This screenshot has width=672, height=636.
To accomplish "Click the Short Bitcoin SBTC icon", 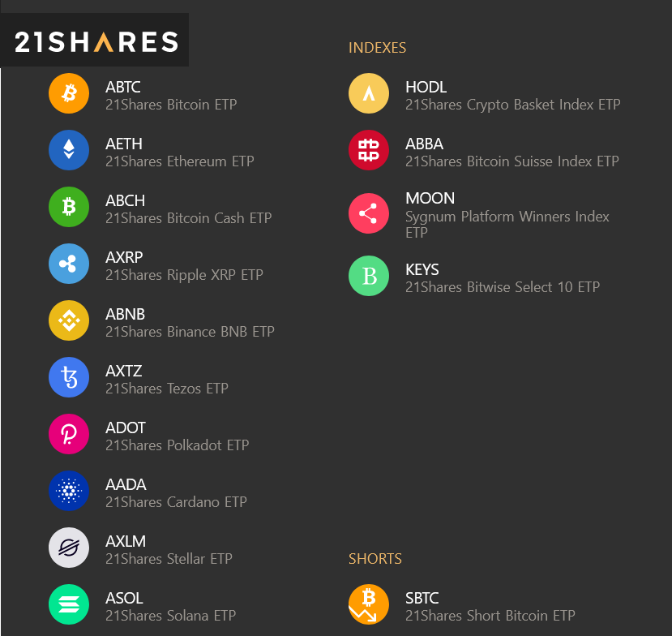I will pyautogui.click(x=369, y=604).
